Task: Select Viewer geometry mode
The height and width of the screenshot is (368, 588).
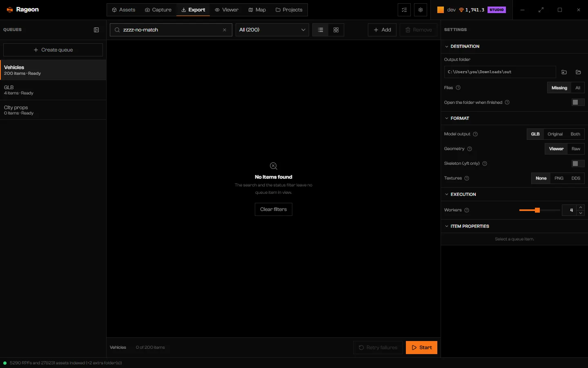Action: tap(556, 149)
